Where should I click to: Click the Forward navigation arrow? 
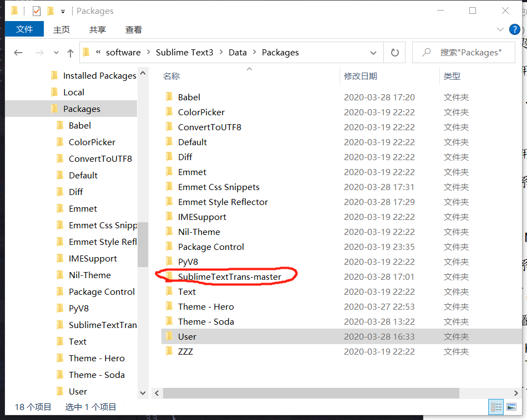[39, 53]
